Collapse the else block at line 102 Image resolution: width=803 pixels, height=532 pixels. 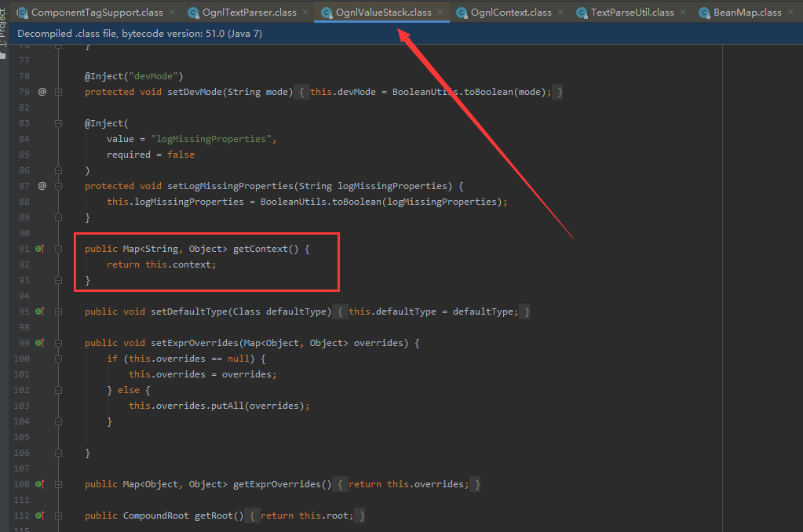[x=58, y=390]
